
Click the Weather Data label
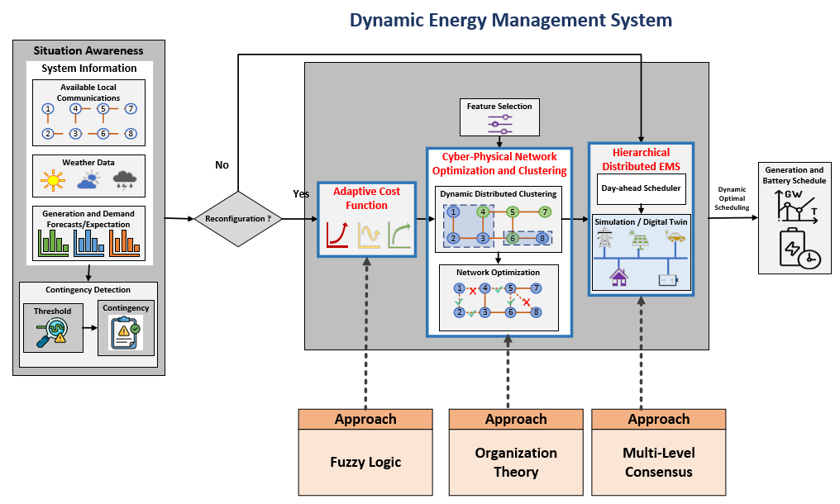[x=88, y=162]
